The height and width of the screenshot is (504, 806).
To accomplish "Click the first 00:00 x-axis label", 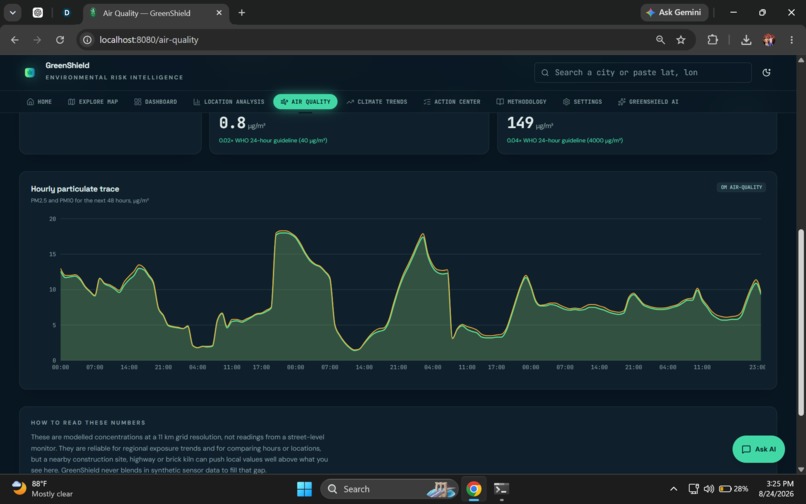I will [x=61, y=367].
